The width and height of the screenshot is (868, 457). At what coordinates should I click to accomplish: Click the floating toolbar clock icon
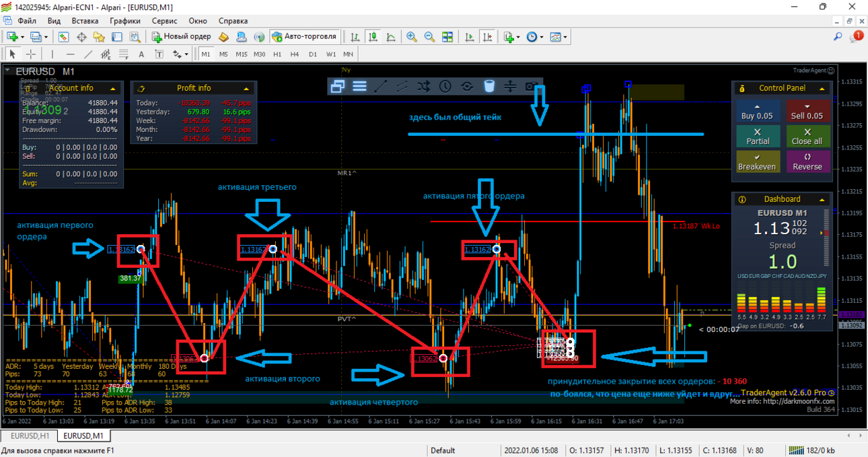click(445, 86)
